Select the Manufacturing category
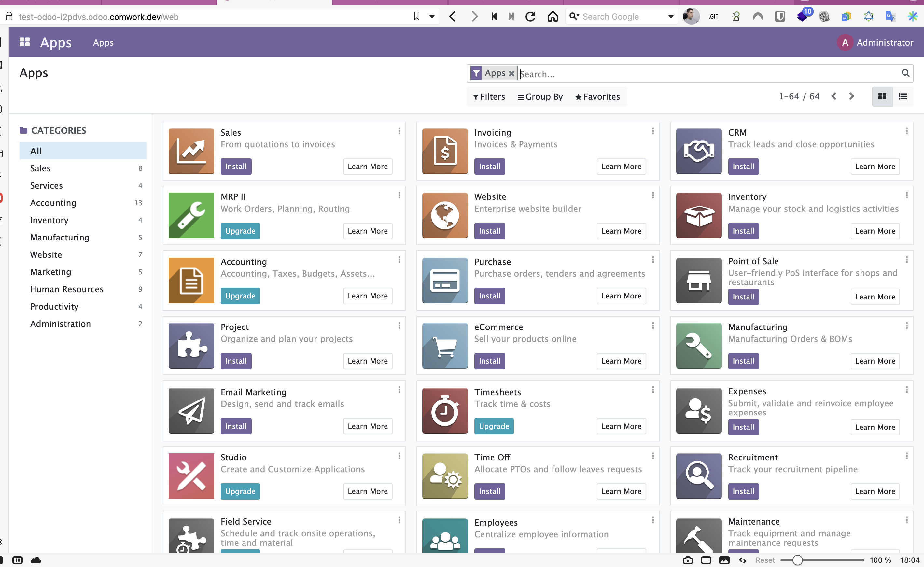The width and height of the screenshot is (924, 567). [83, 237]
